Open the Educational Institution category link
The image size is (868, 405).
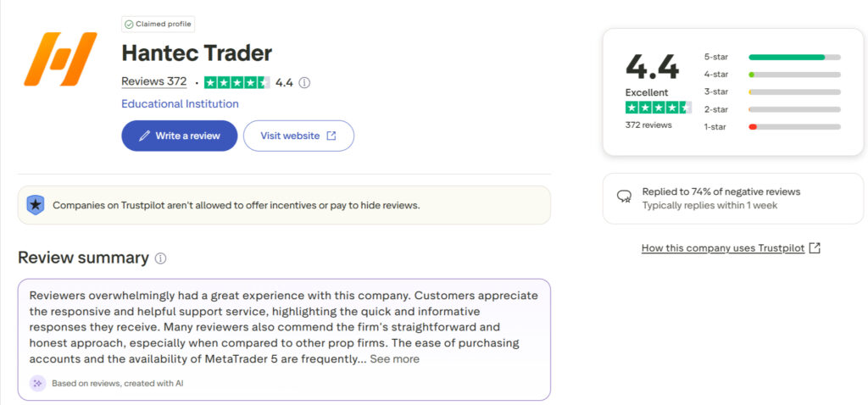click(180, 104)
